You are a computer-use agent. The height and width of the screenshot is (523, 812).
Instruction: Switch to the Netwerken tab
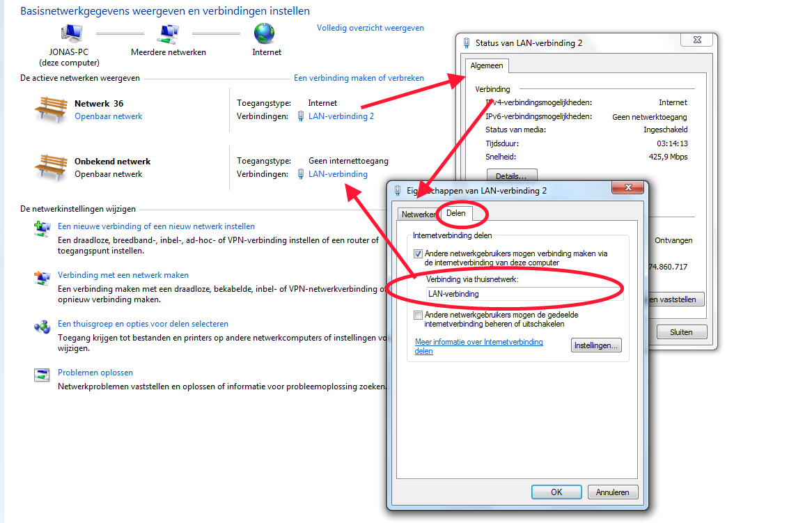click(x=418, y=214)
